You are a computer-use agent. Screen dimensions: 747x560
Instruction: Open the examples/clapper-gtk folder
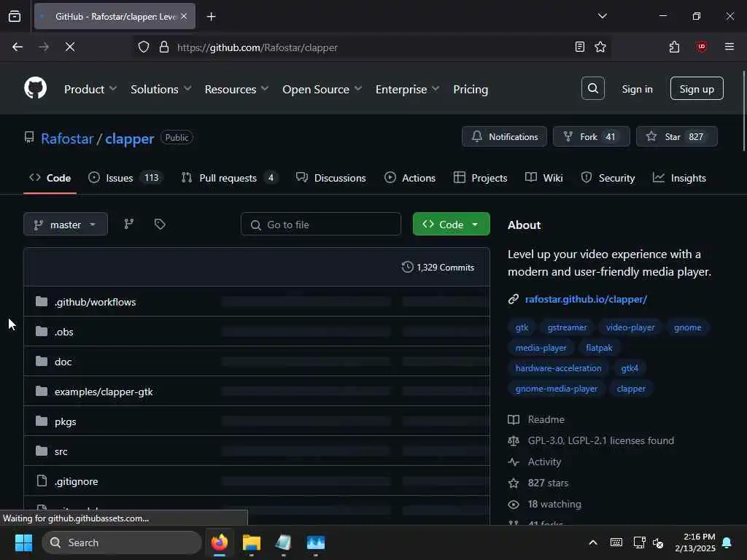(104, 392)
